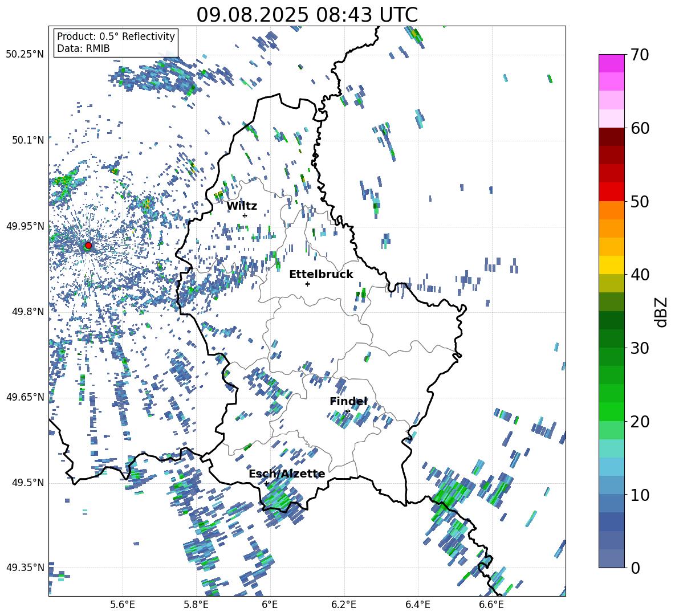Click the colorbar tick label 20

tap(640, 421)
